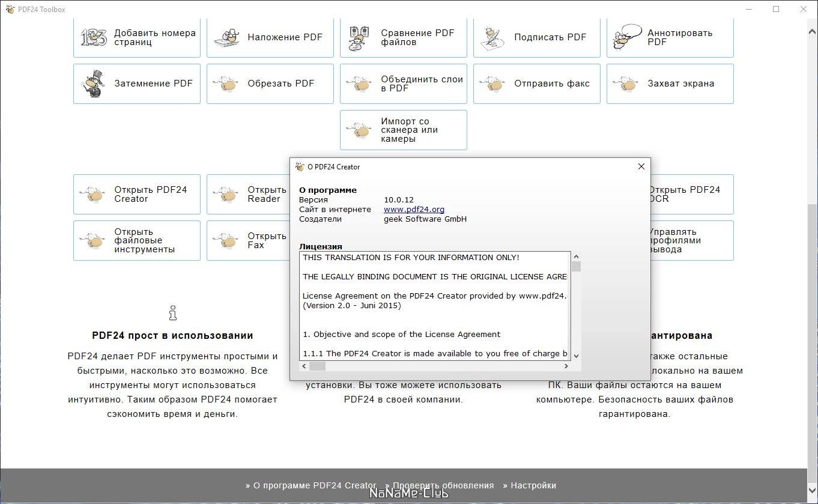Open the 'Открыть PDF24 Creator' tile
Image resolution: width=818 pixels, height=504 pixels.
pos(137,194)
